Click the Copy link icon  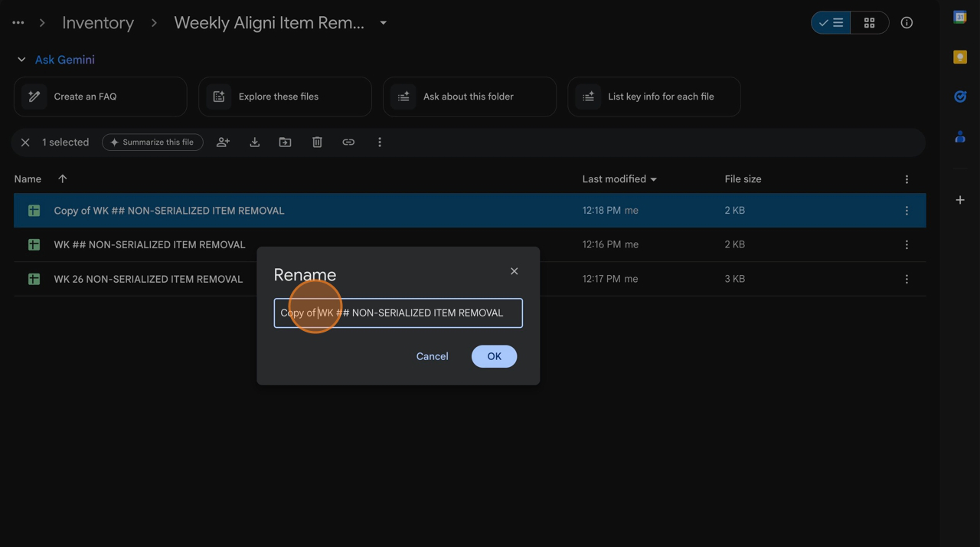(348, 142)
